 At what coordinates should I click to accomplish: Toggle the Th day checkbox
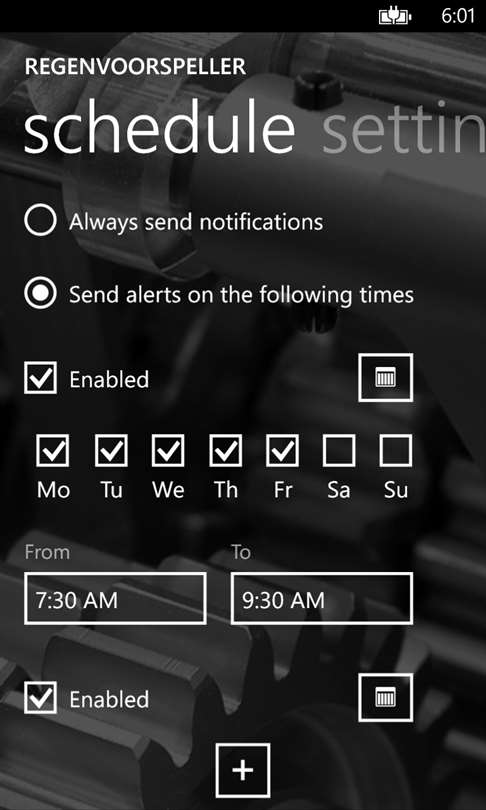coord(226,450)
